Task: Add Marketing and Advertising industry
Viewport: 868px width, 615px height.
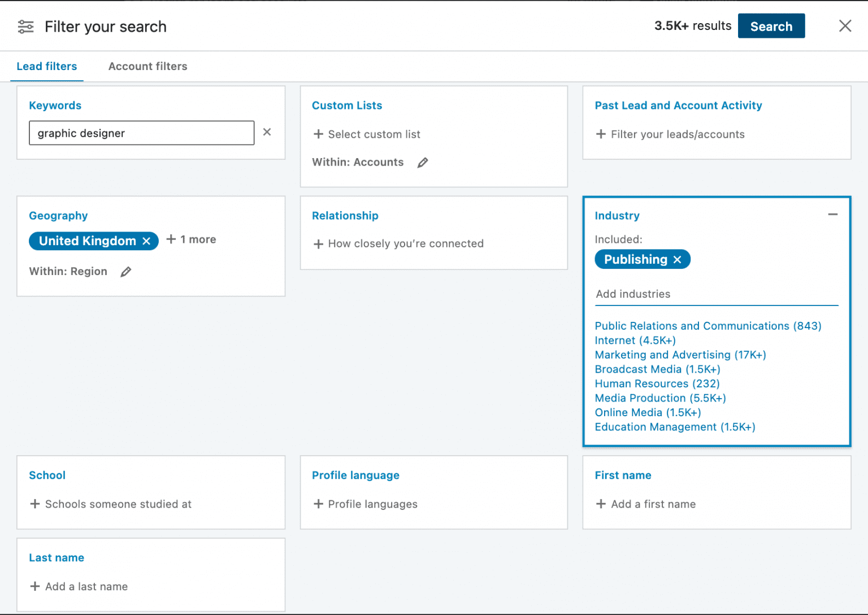Action: (680, 355)
